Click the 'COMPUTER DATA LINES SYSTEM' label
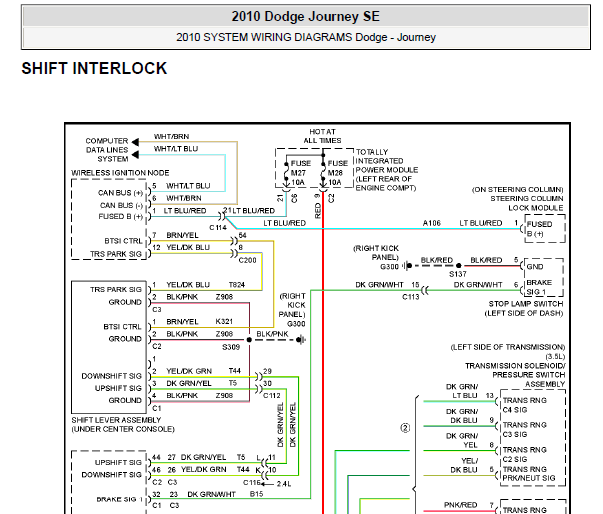This screenshot has width=603, height=514. pos(107,150)
